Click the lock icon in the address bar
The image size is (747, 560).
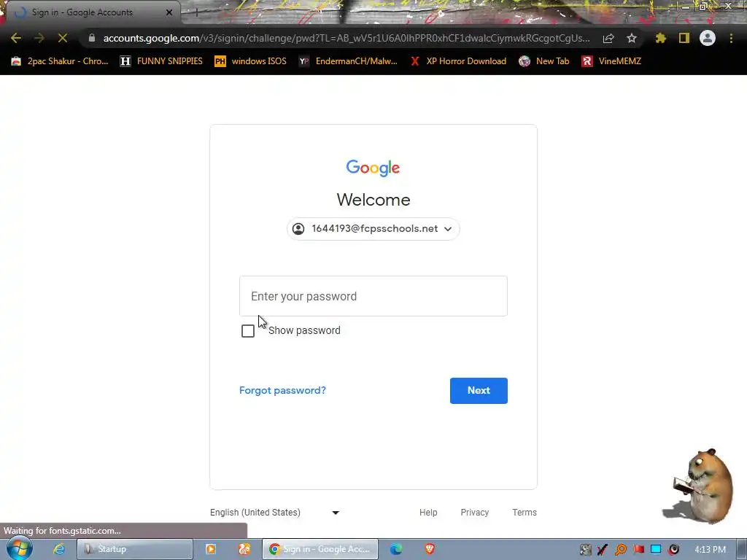pyautogui.click(x=91, y=38)
